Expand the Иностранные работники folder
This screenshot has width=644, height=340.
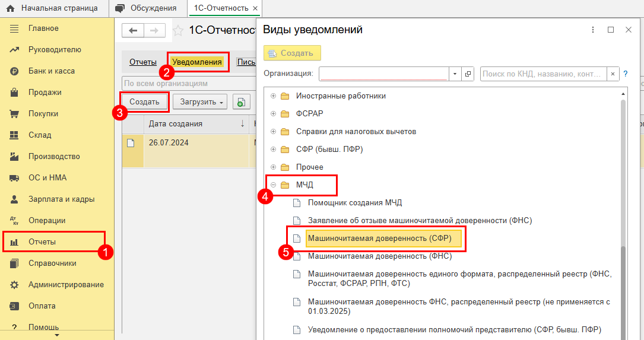273,96
